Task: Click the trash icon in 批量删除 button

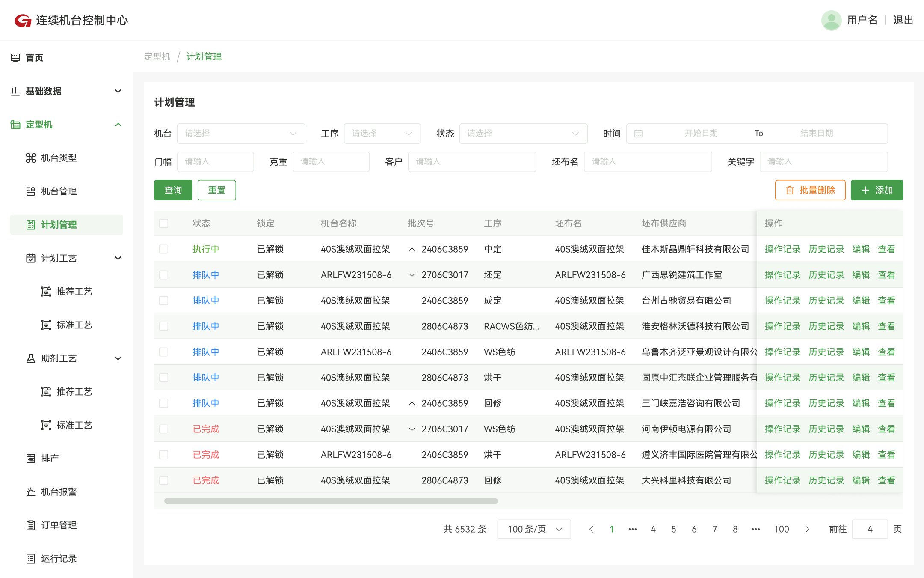Action: click(790, 190)
